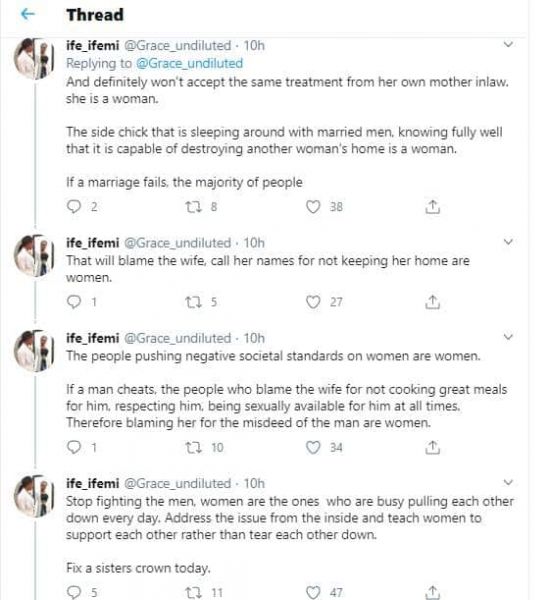
Task: Expand options for the 'societal standards' tweet
Action: point(508,337)
